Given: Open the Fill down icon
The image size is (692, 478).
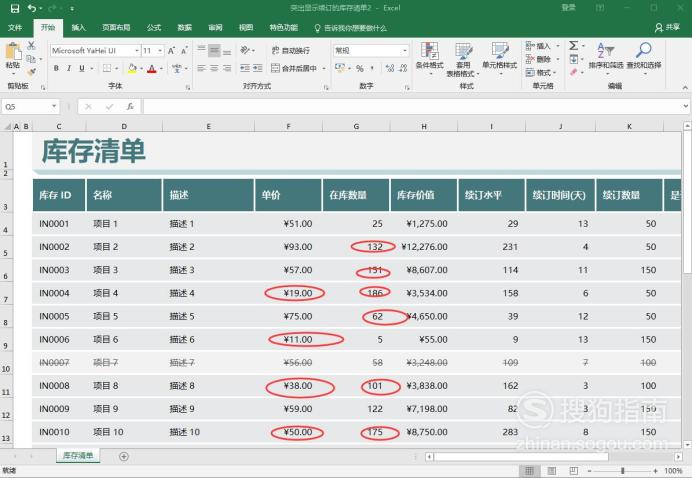Looking at the screenshot, I should click(x=573, y=59).
